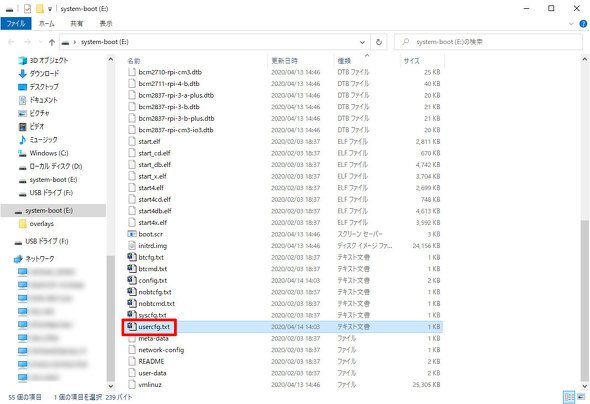The width and height of the screenshot is (590, 404).
Task: Select the vmlinuz file name
Action: click(150, 385)
